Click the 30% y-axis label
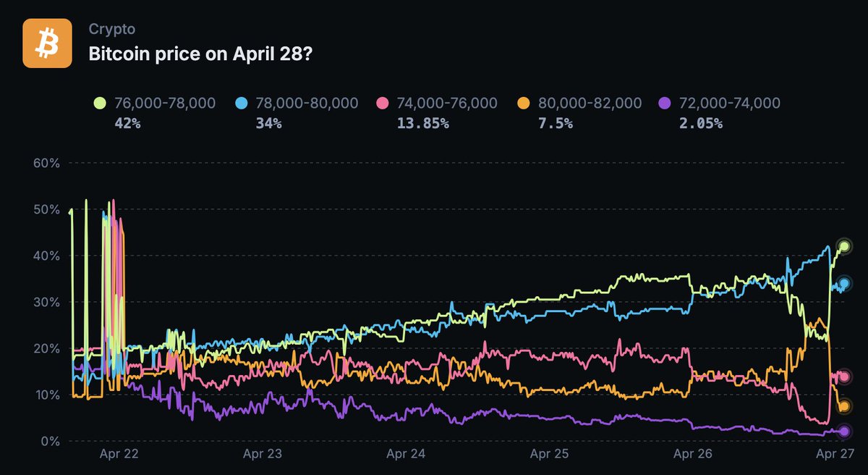Image resolution: width=868 pixels, height=475 pixels. click(x=46, y=302)
